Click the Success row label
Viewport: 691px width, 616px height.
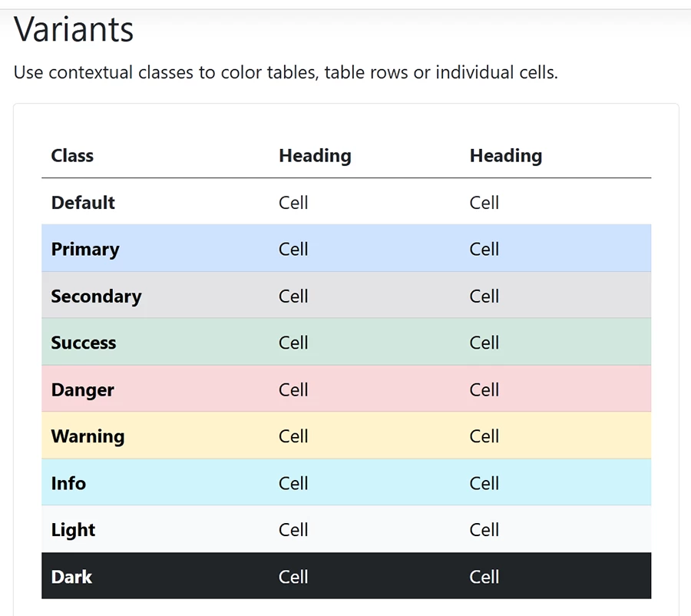(84, 343)
